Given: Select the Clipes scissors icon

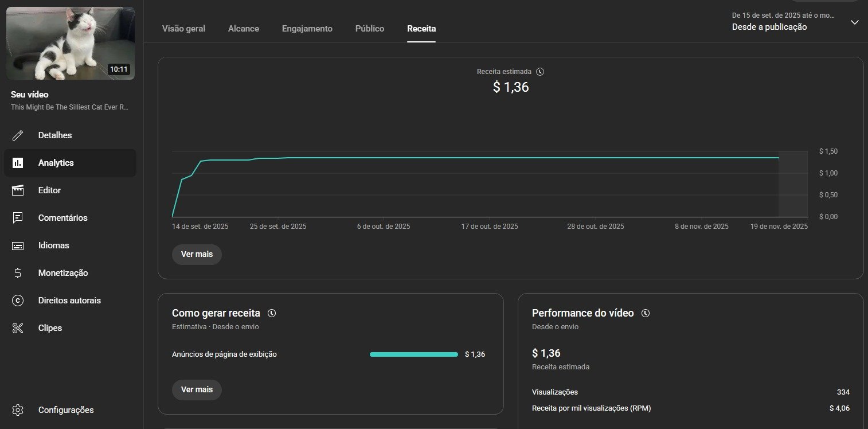Looking at the screenshot, I should point(18,328).
